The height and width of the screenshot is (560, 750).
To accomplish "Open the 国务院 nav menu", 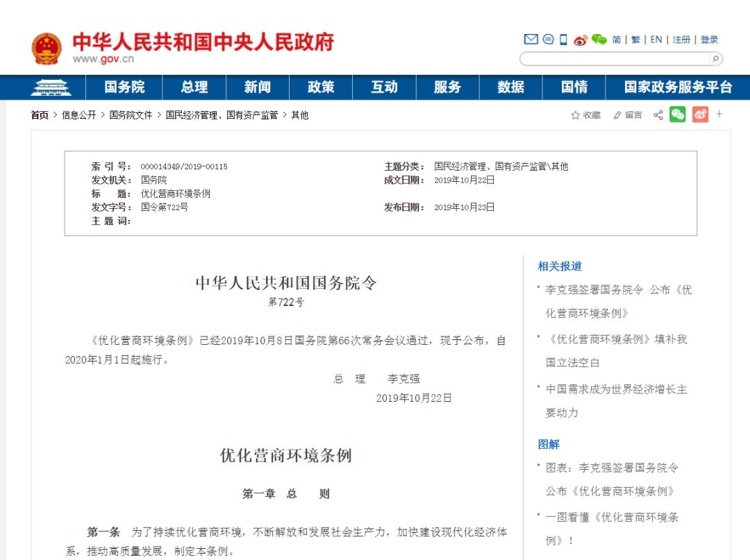I will pyautogui.click(x=124, y=87).
